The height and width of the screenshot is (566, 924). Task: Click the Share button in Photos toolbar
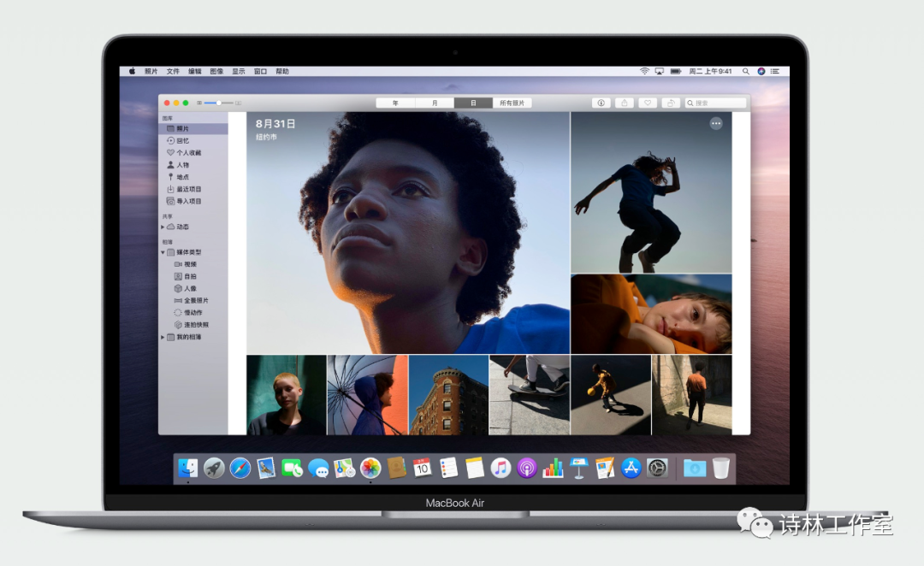pos(624,103)
